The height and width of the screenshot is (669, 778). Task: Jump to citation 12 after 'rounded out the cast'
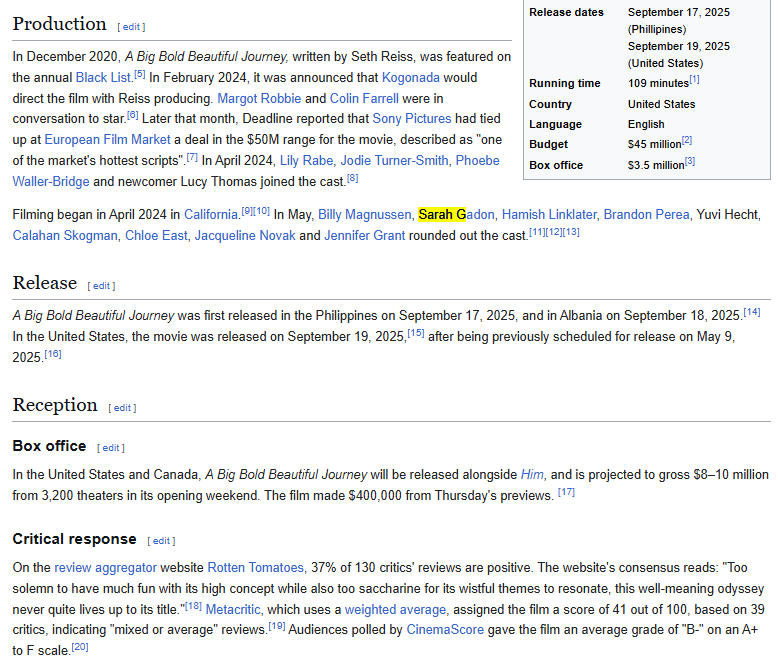coord(554,232)
